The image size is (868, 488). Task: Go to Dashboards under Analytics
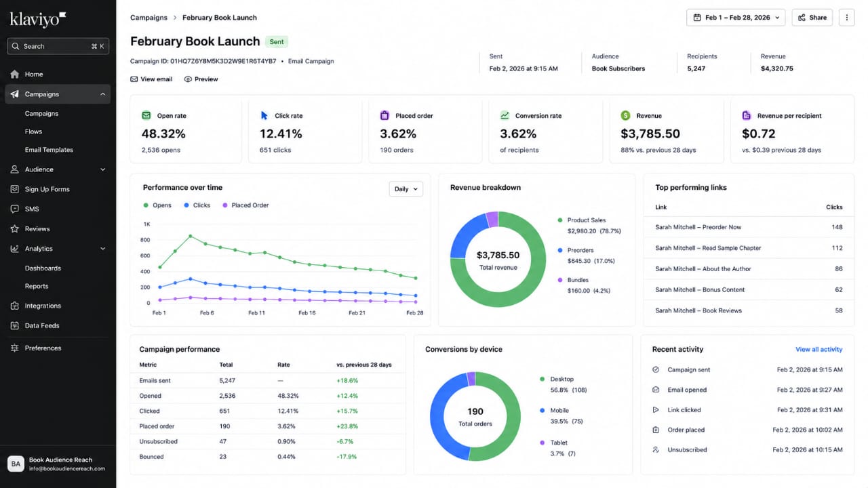click(43, 268)
